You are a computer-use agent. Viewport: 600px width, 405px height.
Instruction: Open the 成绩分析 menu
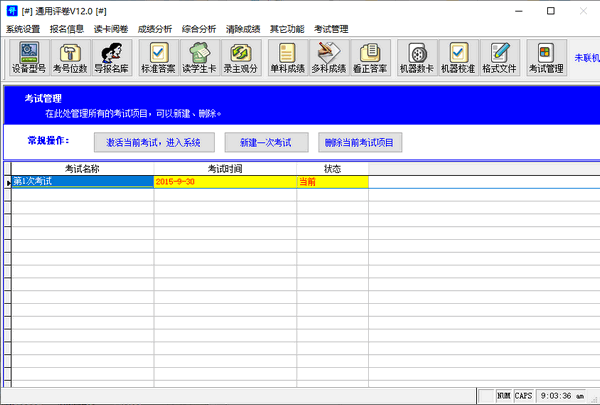pos(155,29)
